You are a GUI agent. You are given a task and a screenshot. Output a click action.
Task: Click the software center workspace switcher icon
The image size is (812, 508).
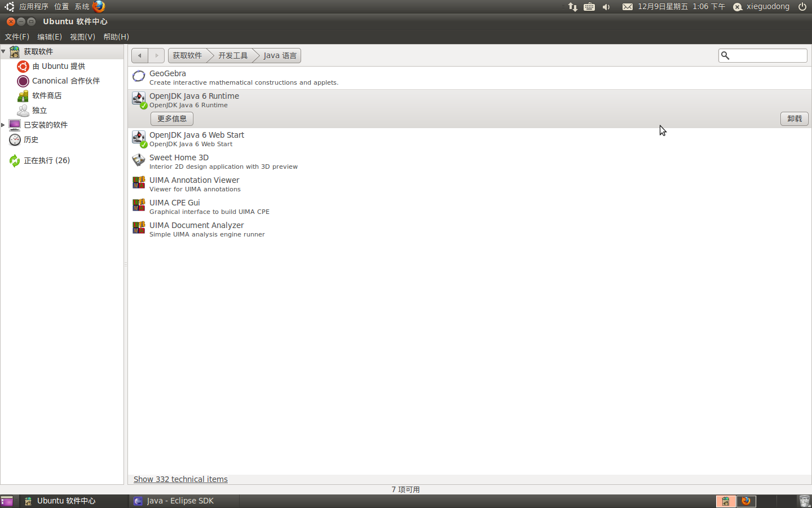coord(726,501)
